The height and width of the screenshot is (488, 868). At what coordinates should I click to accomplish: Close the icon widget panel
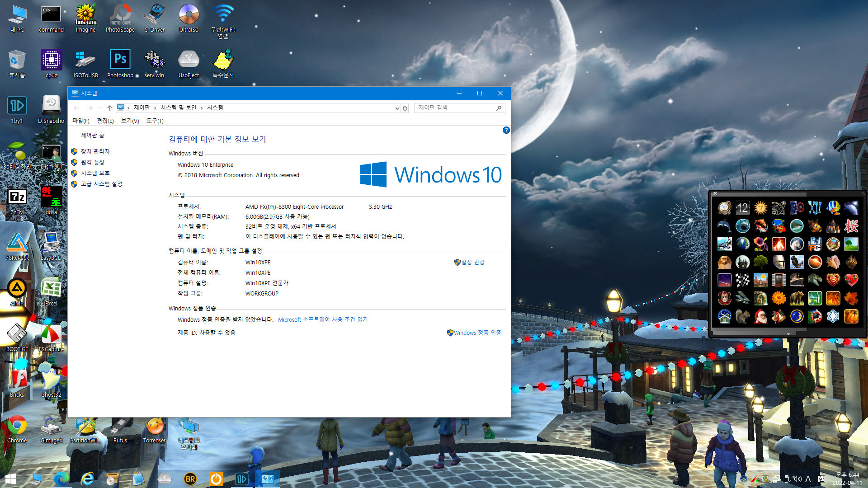point(715,193)
